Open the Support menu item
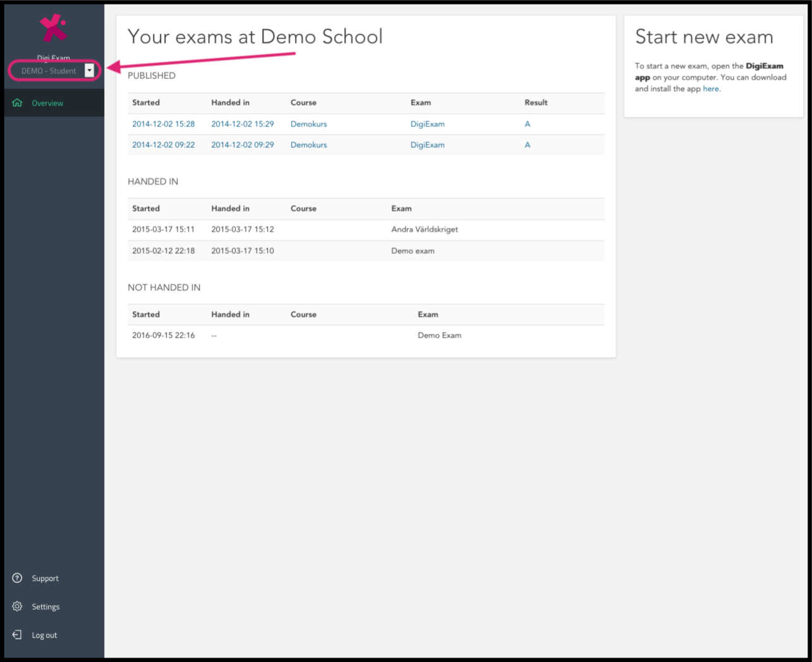This screenshot has width=812, height=662. point(45,579)
